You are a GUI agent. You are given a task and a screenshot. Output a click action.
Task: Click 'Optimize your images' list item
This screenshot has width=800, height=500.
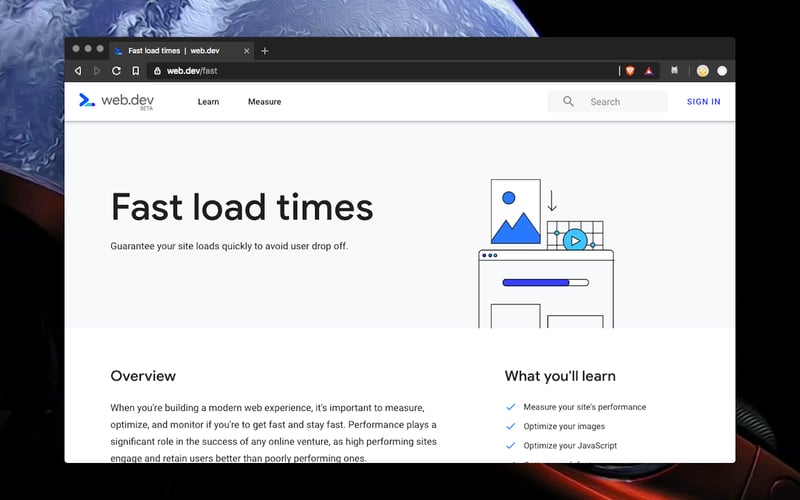pyautogui.click(x=564, y=427)
